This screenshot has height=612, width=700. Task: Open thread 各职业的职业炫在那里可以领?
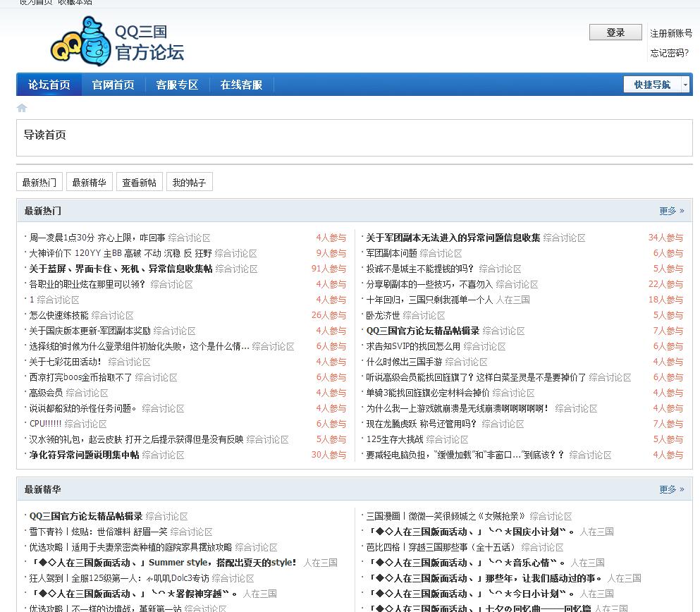click(87, 284)
